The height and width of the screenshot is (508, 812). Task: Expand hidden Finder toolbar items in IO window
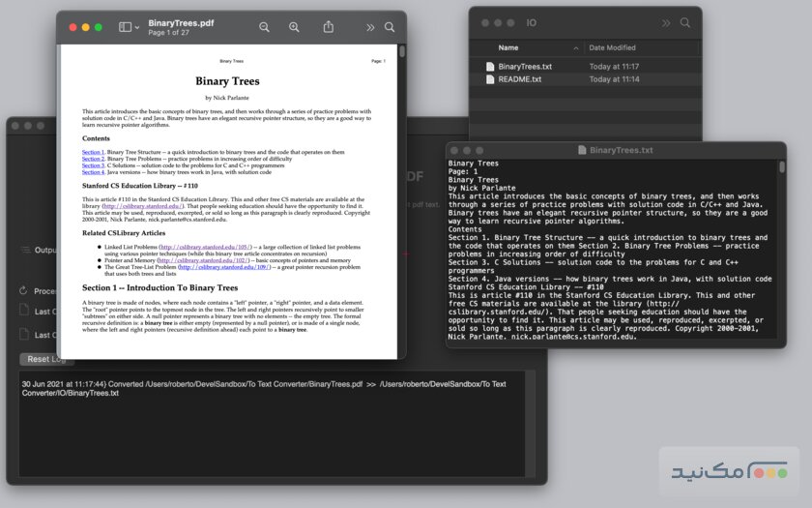point(665,22)
